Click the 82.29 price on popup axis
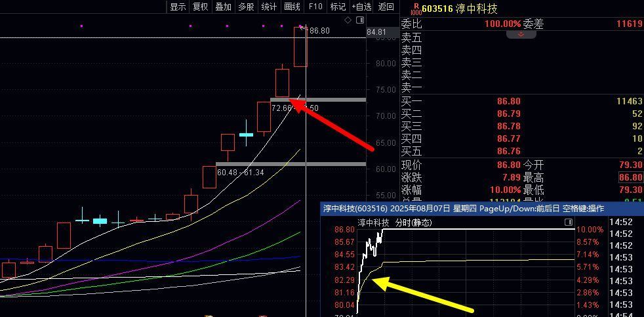The width and height of the screenshot is (644, 317). click(344, 280)
